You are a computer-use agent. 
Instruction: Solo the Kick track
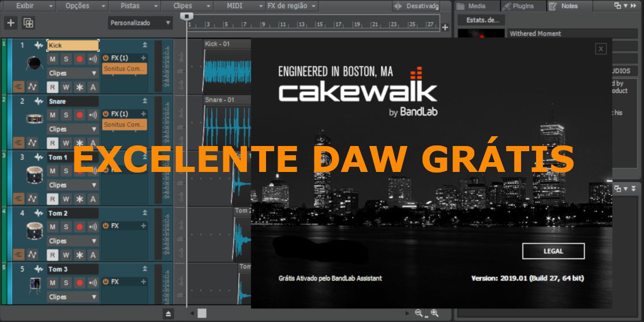point(66,59)
